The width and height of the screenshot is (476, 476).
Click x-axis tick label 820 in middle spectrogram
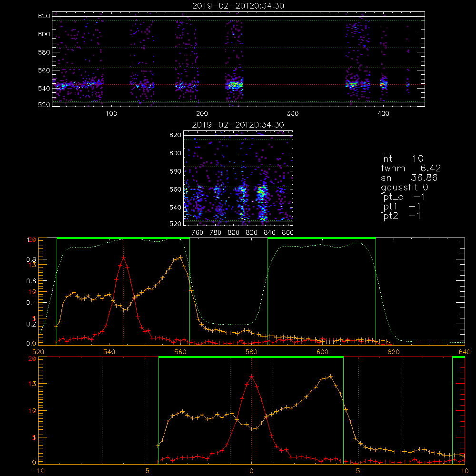252,233
